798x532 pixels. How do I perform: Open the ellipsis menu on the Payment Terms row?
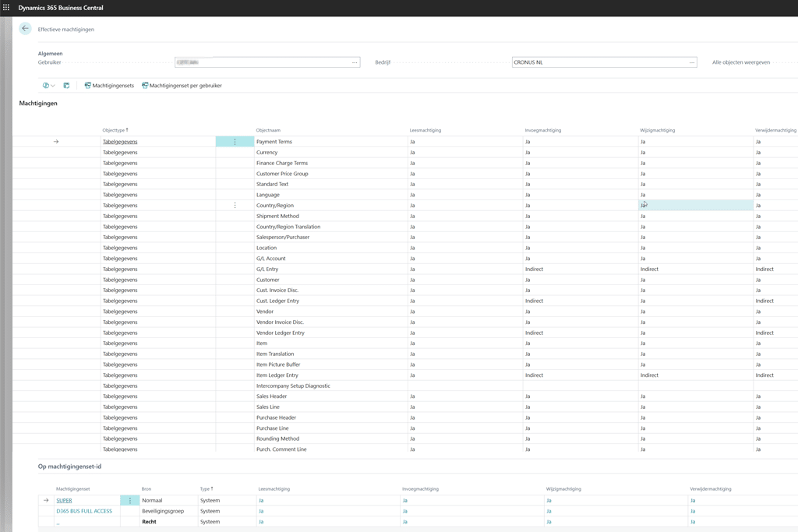235,141
